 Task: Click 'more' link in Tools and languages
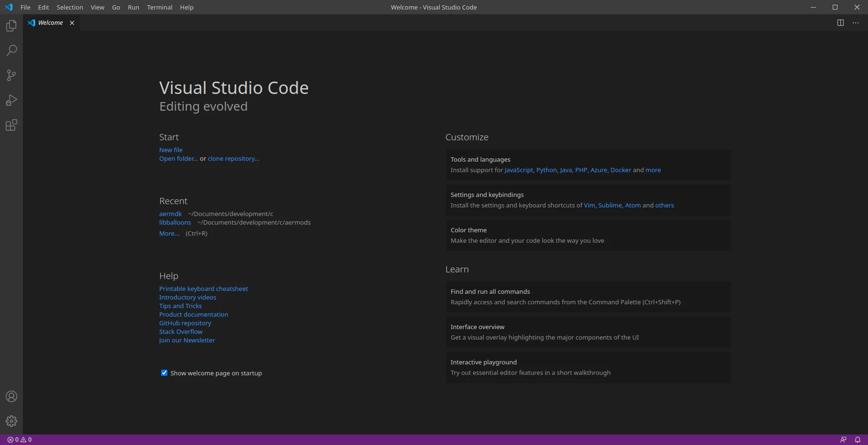click(x=653, y=170)
